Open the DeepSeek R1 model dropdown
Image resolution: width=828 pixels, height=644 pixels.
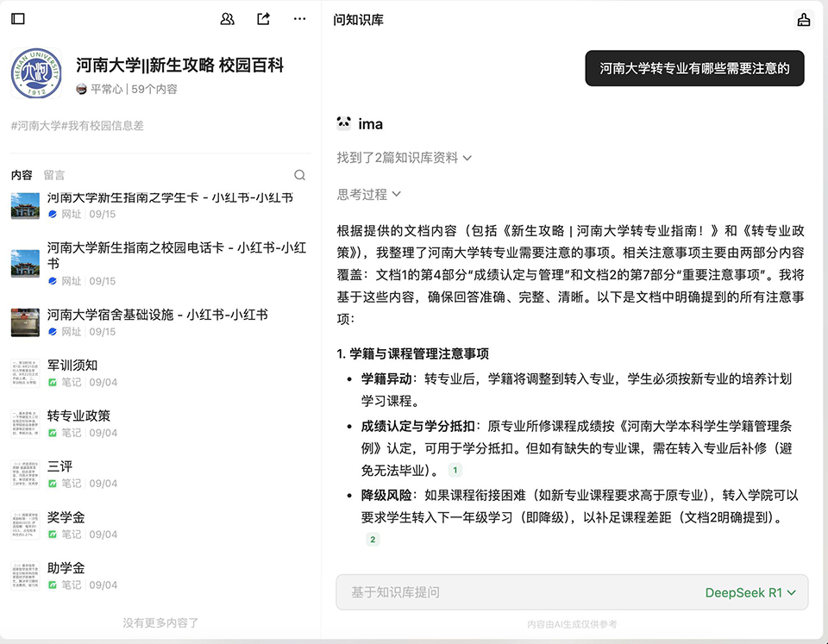coord(750,592)
